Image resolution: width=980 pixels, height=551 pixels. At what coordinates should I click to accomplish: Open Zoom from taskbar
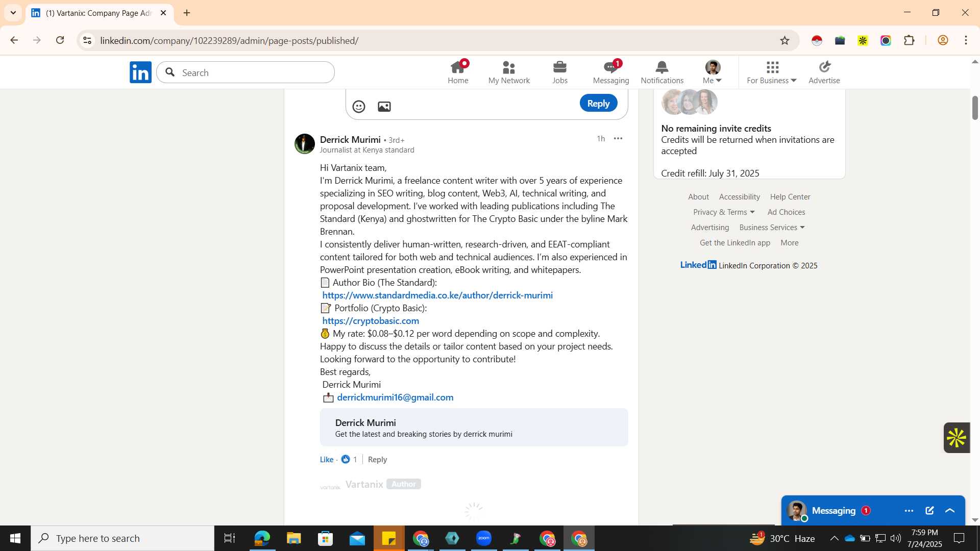pos(484,538)
